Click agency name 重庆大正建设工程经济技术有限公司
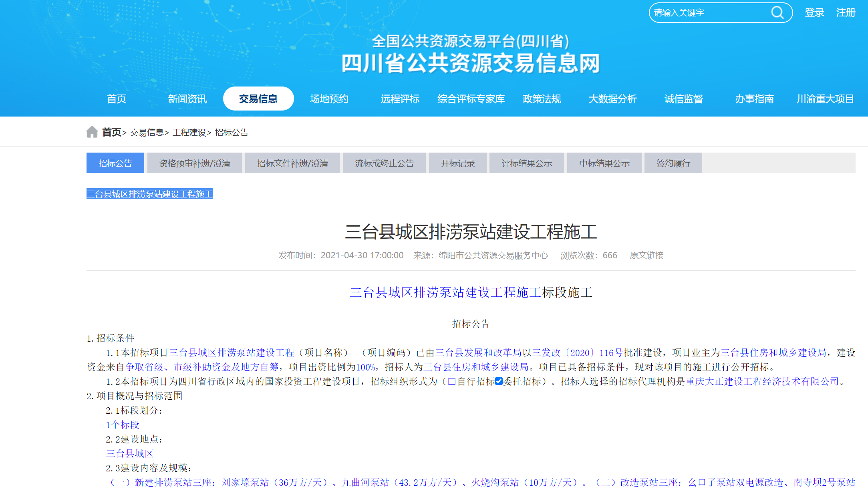 point(763,381)
